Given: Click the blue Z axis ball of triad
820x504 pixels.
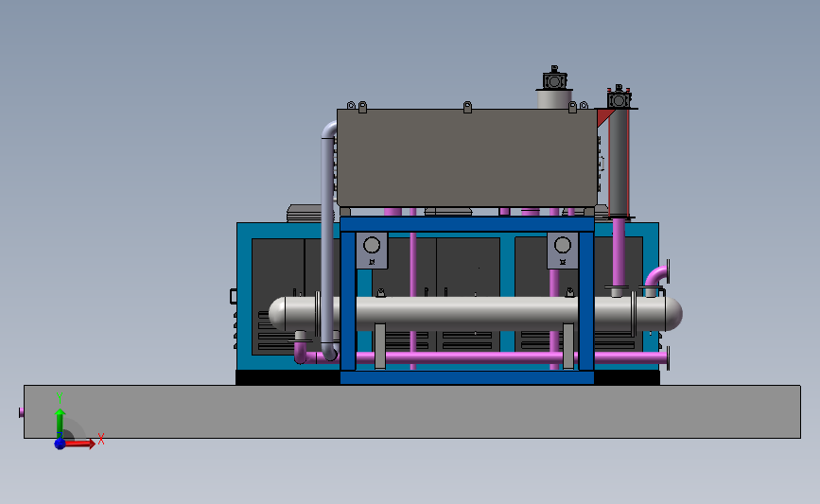Looking at the screenshot, I should [x=60, y=443].
